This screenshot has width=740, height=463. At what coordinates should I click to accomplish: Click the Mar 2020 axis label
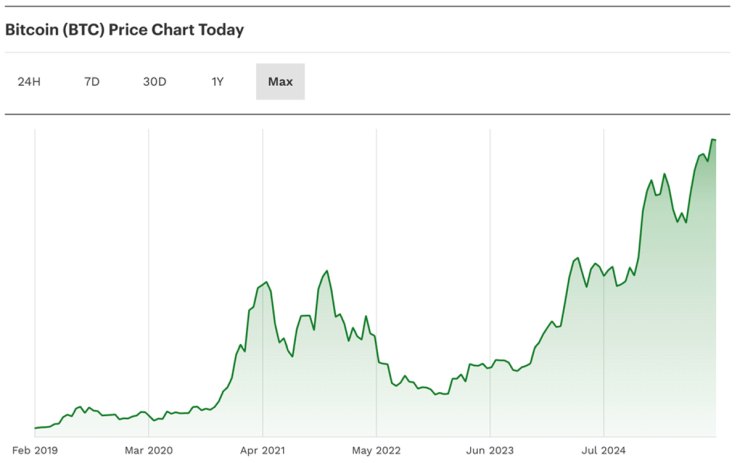(149, 450)
